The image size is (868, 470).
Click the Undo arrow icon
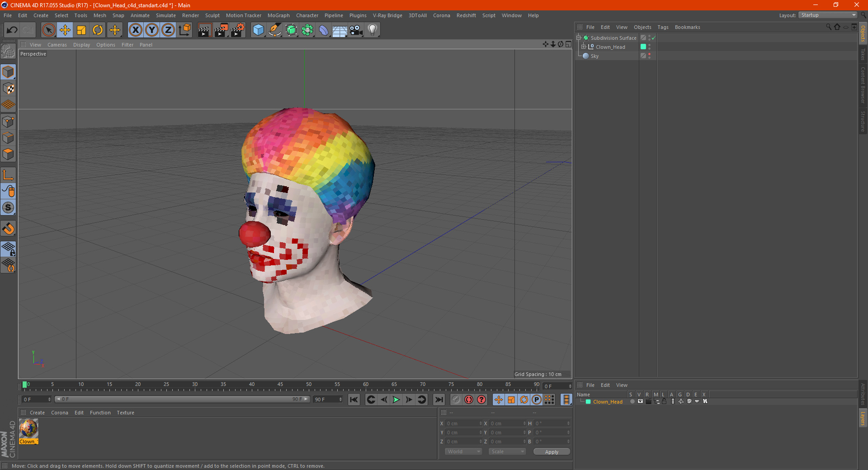(12, 30)
